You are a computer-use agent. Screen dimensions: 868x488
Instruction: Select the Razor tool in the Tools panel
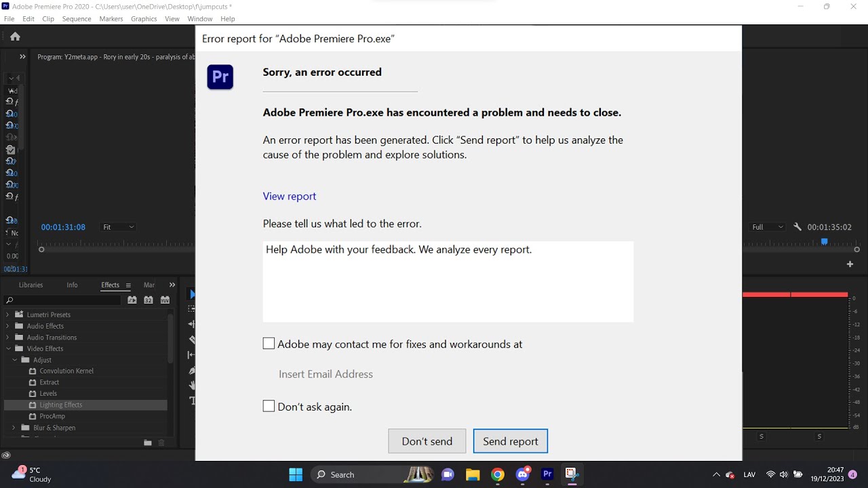tap(192, 340)
